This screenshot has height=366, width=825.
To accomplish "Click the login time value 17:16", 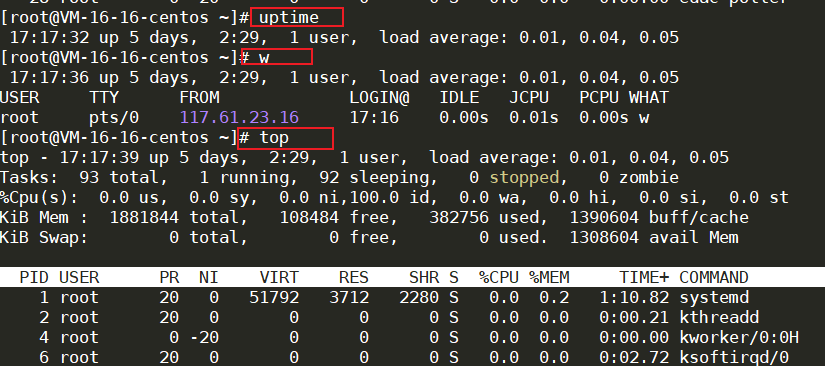I will (374, 117).
